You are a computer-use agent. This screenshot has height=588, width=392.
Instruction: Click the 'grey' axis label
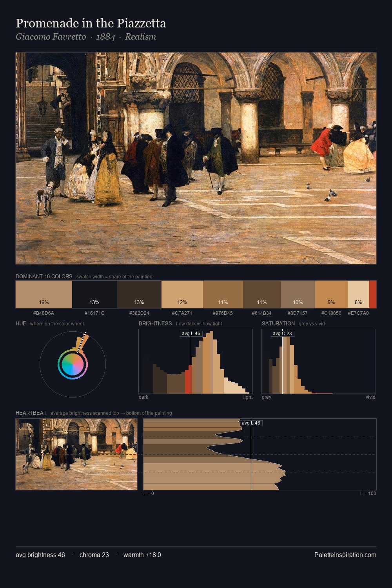[x=267, y=397]
